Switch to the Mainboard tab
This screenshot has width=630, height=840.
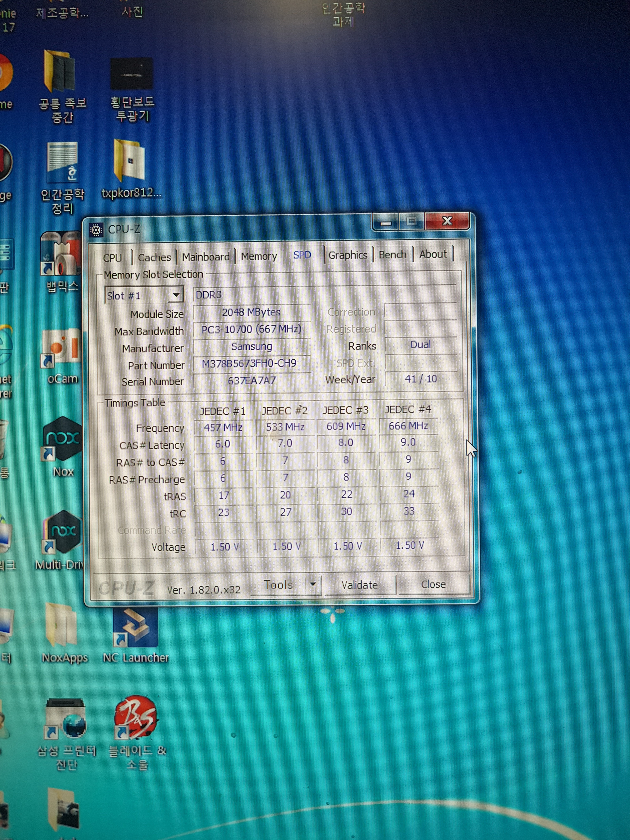206,257
